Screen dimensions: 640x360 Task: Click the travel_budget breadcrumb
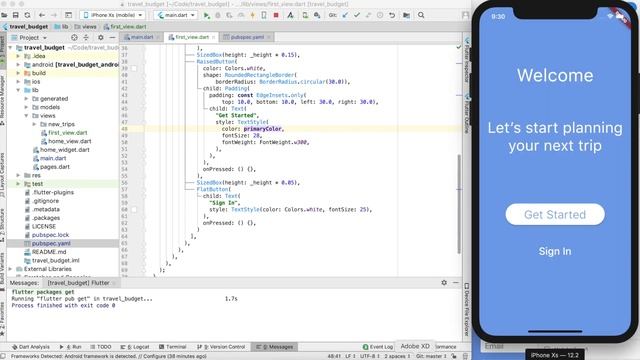pos(25,27)
